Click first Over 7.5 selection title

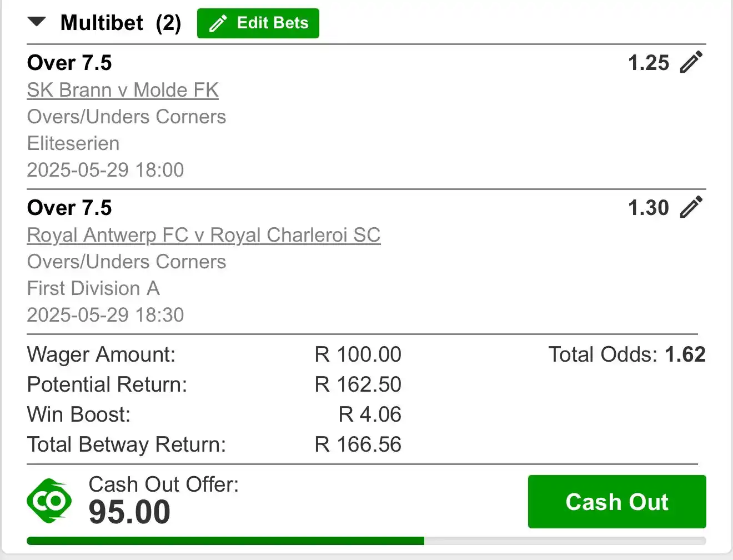click(x=69, y=63)
